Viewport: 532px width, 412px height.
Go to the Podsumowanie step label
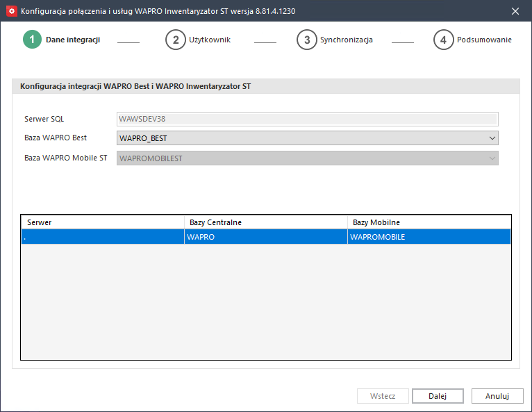pyautogui.click(x=484, y=40)
